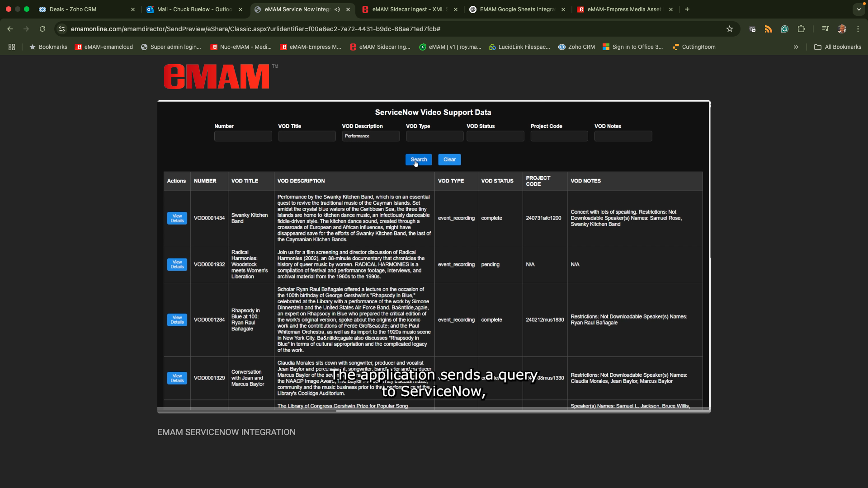This screenshot has width=868, height=488.
Task: Open the apps grid in bookmarks bar
Action: click(12, 47)
